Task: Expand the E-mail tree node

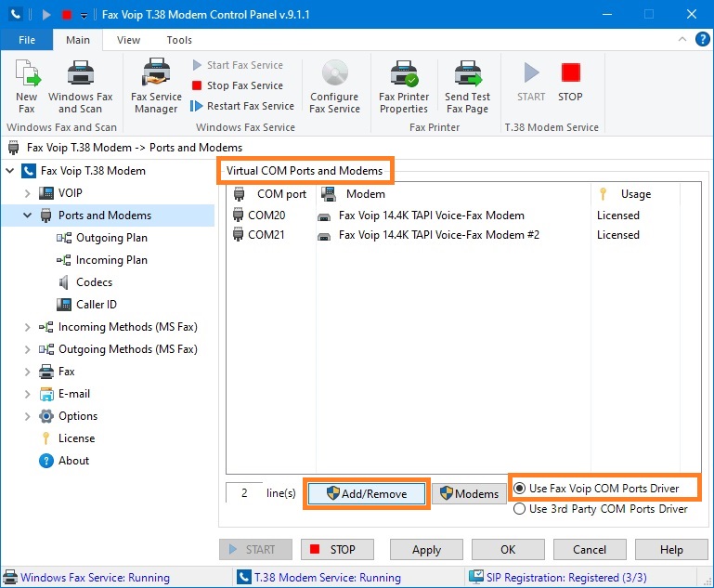Action: tap(27, 394)
